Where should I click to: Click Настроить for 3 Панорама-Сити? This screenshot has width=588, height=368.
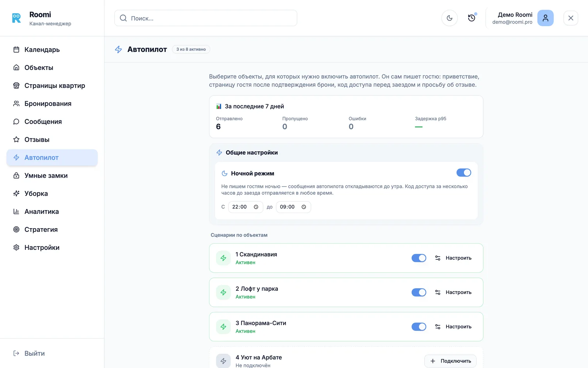click(453, 327)
